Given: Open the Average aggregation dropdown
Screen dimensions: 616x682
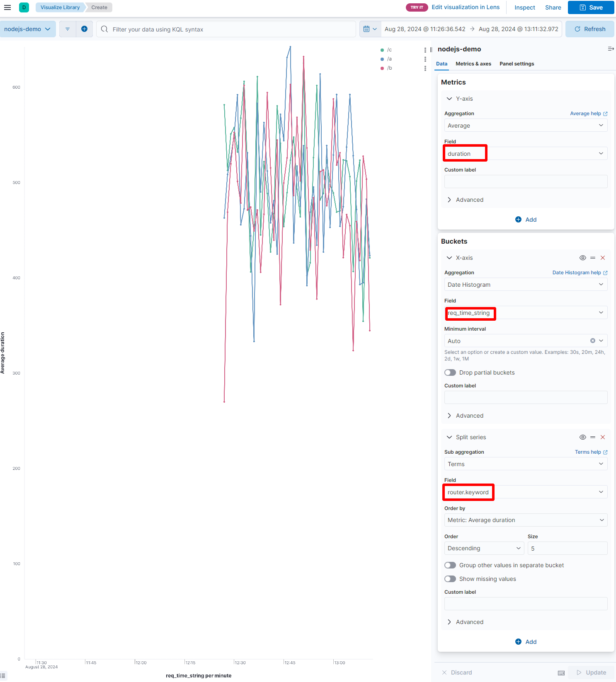Looking at the screenshot, I should click(525, 126).
